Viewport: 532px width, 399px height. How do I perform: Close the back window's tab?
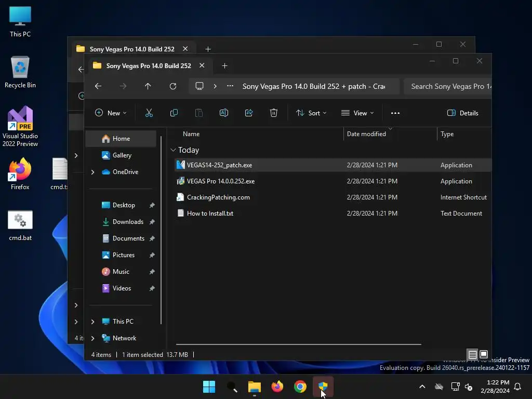point(185,49)
